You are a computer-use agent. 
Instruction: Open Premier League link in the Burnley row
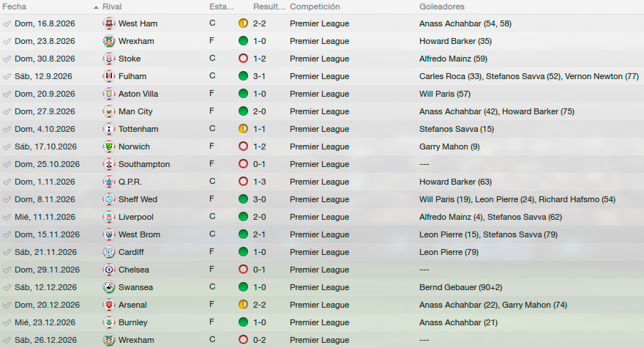pos(320,322)
